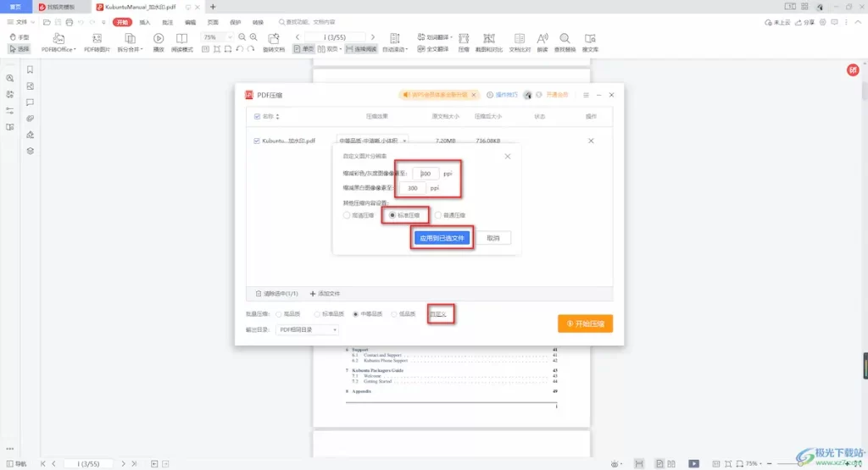
Task: Select the 标准压缩 radio button
Action: click(x=392, y=215)
